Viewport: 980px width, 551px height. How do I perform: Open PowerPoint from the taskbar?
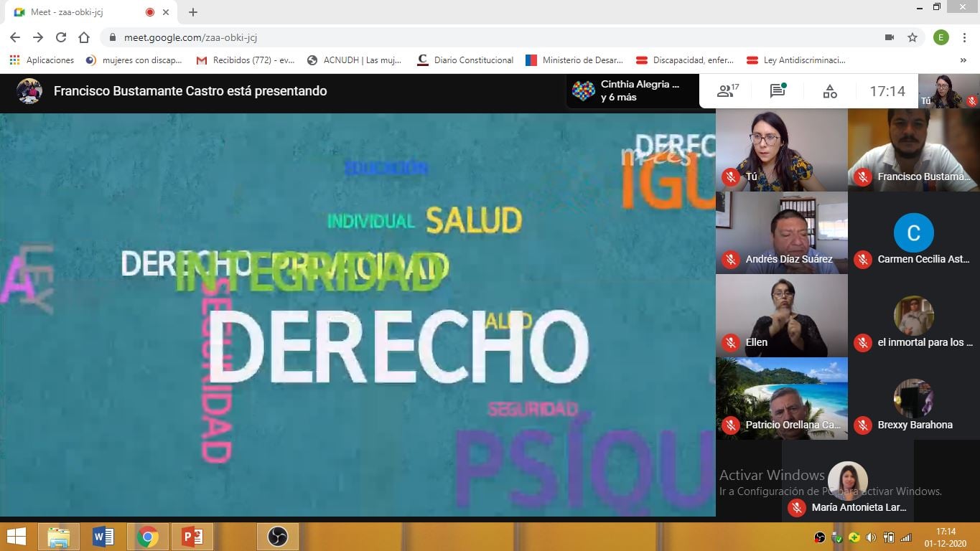coord(192,536)
